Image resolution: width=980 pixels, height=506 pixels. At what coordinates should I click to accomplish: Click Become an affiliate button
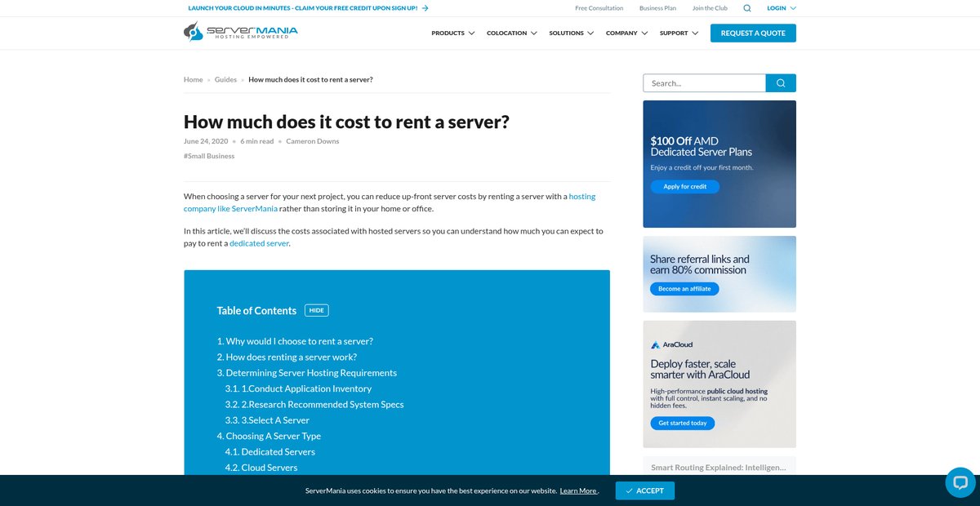[x=684, y=289]
